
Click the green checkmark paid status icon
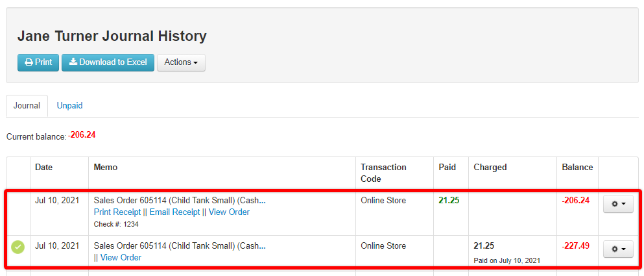(18, 247)
